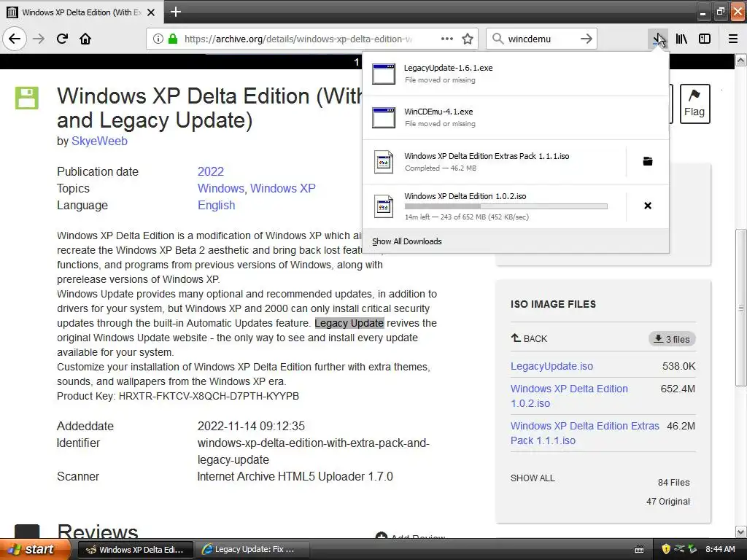This screenshot has width=747, height=560.
Task: Open the Windows XP topic link
Action: 283,188
